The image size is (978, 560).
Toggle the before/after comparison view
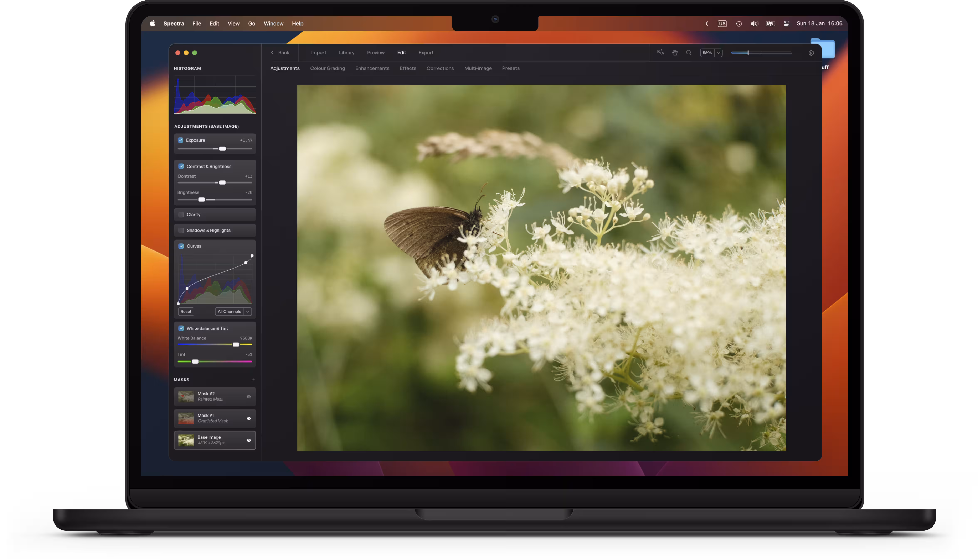point(660,53)
